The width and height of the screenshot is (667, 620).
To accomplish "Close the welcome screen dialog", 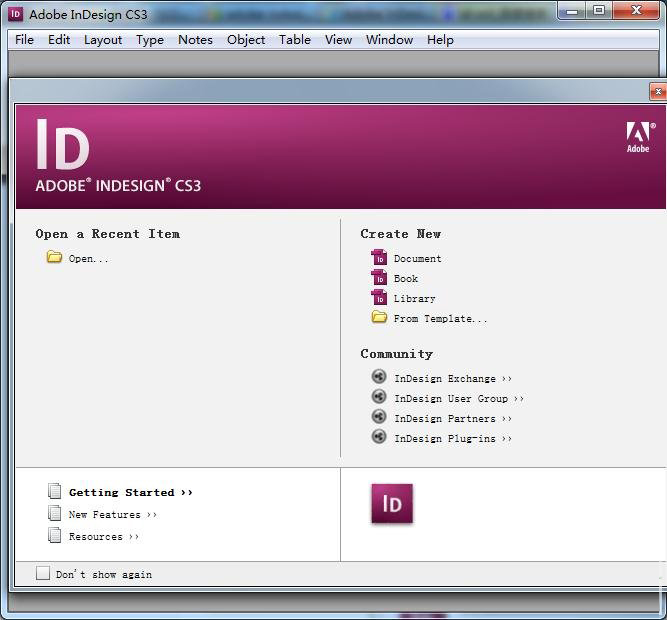I will pyautogui.click(x=658, y=92).
